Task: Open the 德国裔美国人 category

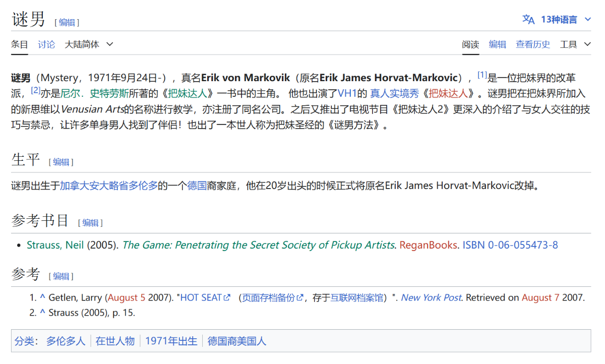Action: [x=237, y=341]
